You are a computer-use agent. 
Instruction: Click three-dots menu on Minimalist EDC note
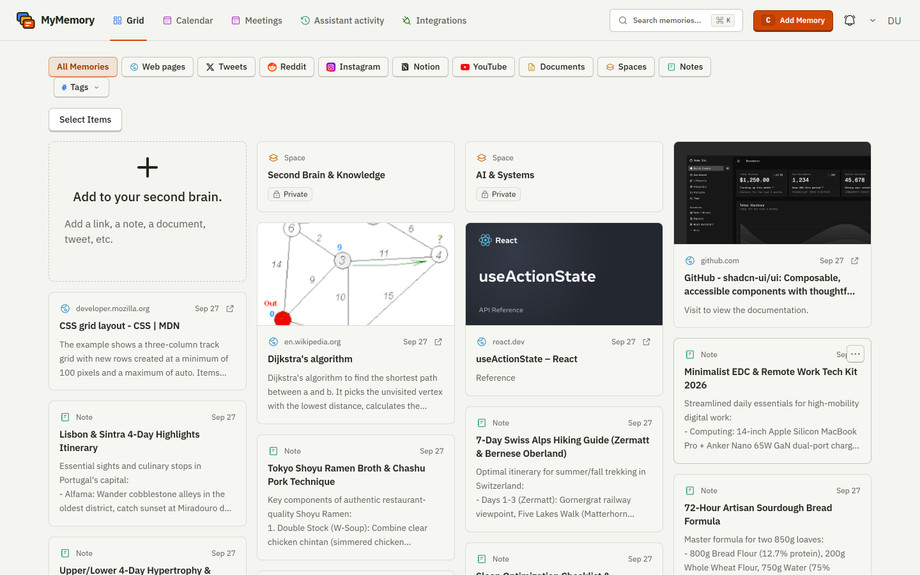pyautogui.click(x=855, y=354)
